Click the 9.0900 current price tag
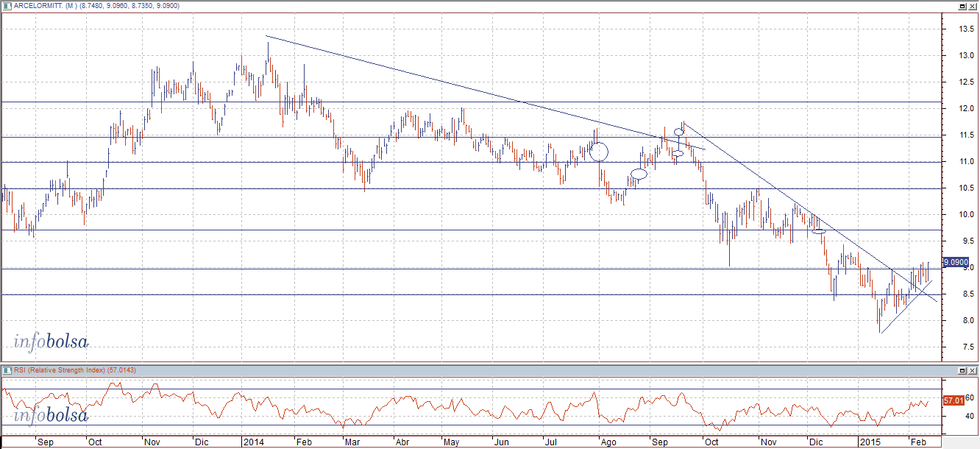Image resolution: width=980 pixels, height=449 pixels. 956,261
